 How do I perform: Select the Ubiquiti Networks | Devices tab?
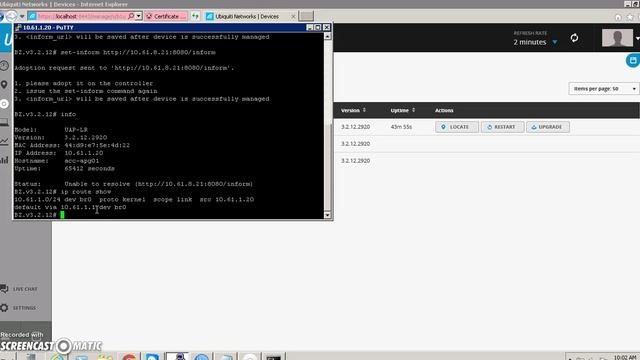(247, 16)
